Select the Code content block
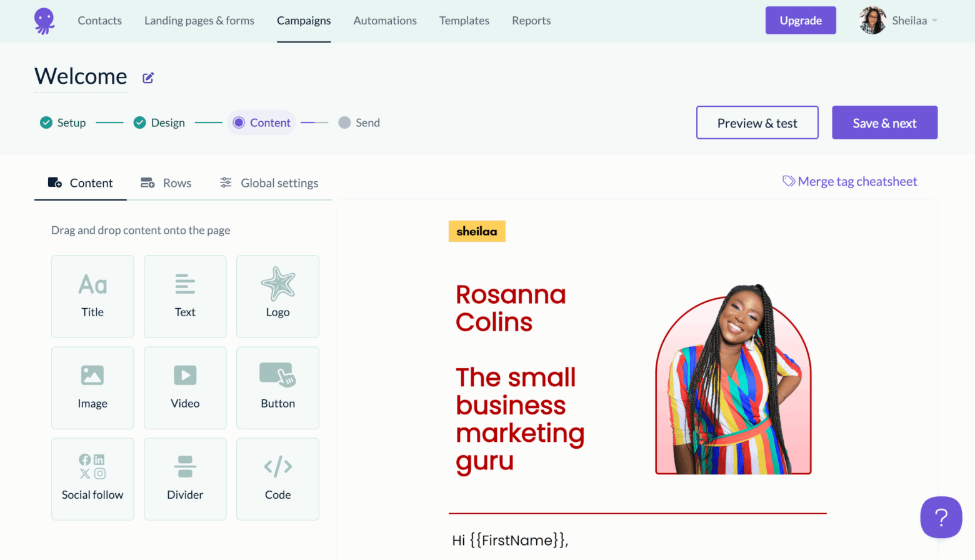The width and height of the screenshot is (975, 560). [x=277, y=479]
